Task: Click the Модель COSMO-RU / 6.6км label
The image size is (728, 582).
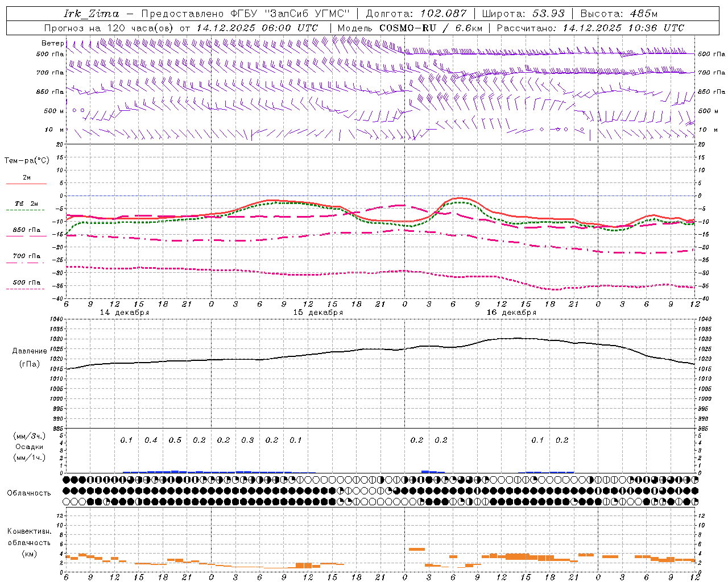Action: [x=409, y=28]
